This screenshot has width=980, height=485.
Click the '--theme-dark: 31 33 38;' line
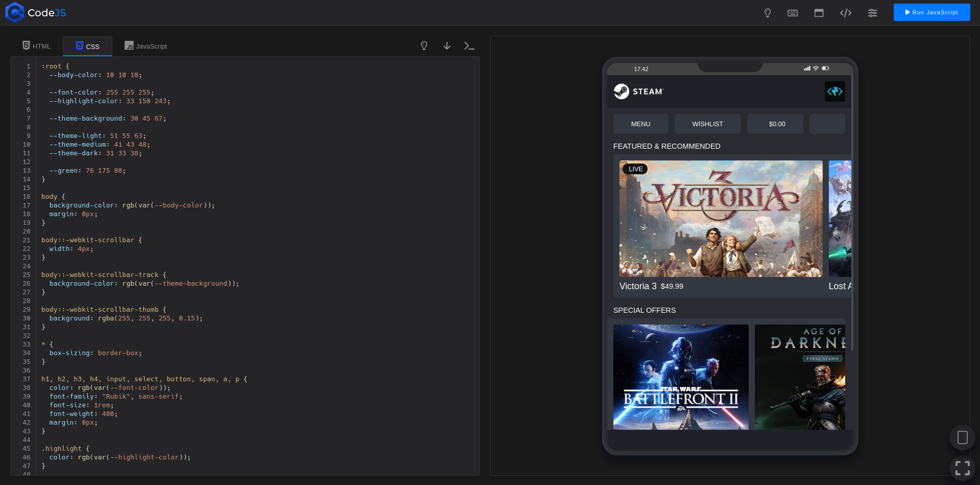pos(95,153)
